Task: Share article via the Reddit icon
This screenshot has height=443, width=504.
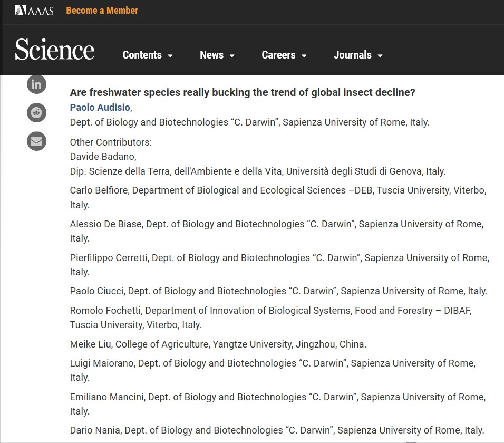Action: point(36,113)
